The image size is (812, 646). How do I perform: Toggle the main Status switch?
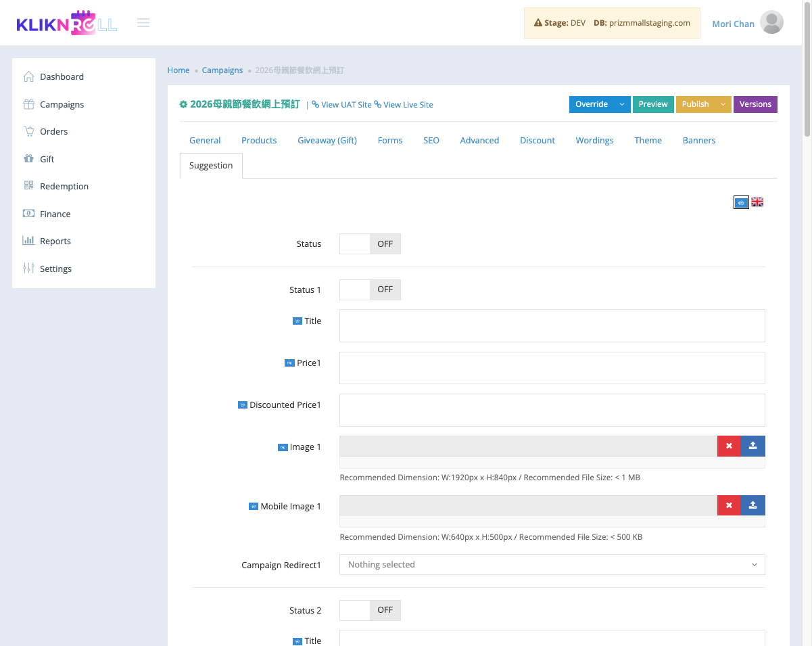point(370,244)
